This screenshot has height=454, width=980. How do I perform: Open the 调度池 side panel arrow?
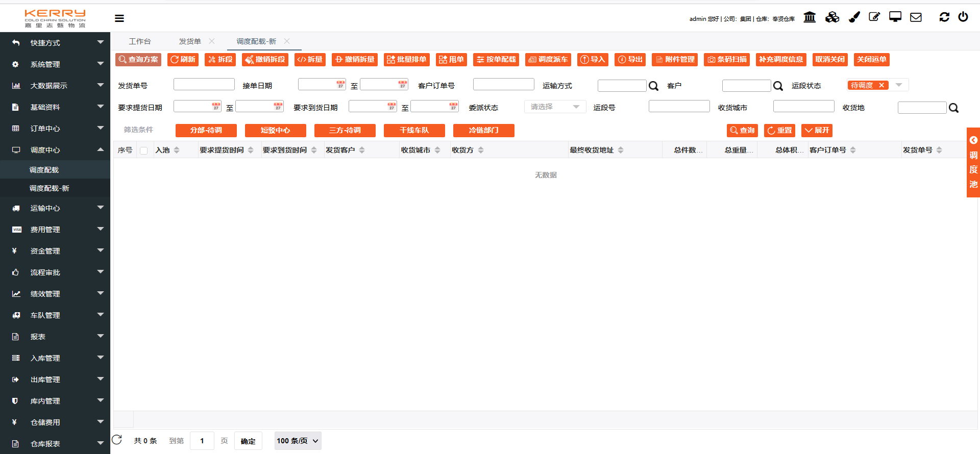973,140
